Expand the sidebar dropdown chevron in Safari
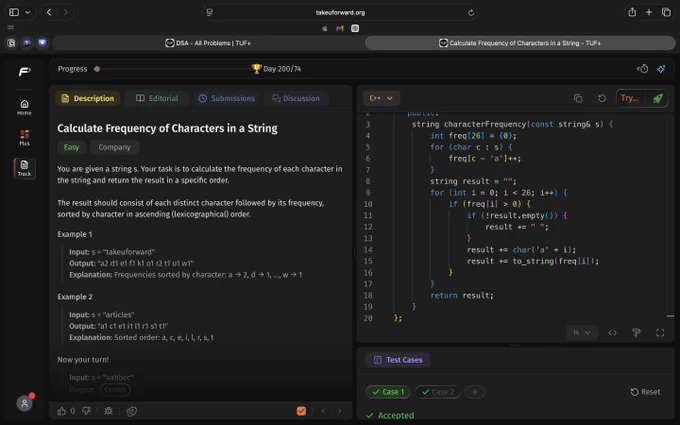 click(x=28, y=13)
